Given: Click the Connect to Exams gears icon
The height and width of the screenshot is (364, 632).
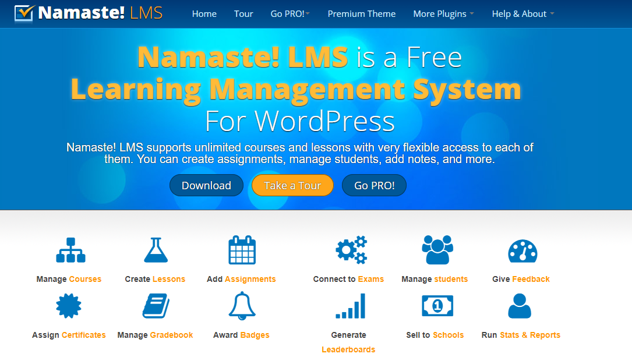Looking at the screenshot, I should pyautogui.click(x=349, y=249).
